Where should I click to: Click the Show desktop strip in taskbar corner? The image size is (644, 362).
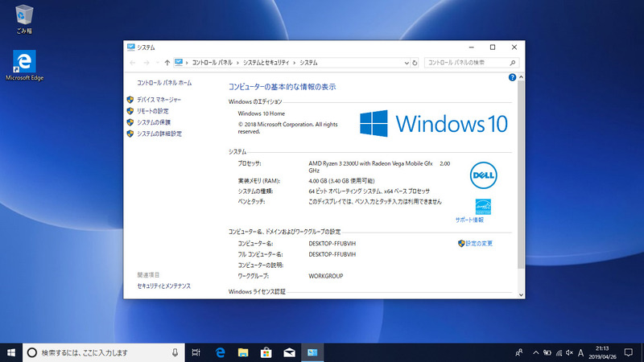click(642, 352)
